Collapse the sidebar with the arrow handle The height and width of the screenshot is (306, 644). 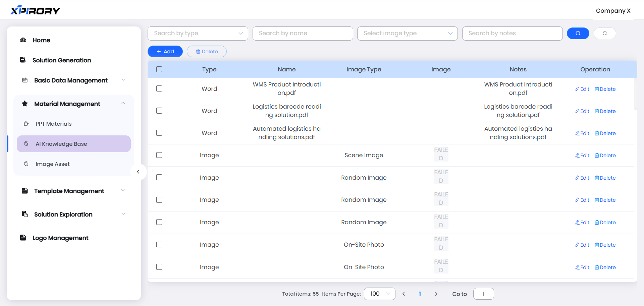tap(138, 172)
